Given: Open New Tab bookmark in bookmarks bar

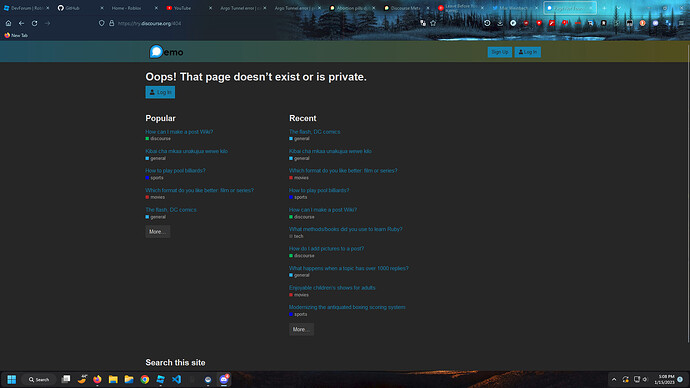Looking at the screenshot, I should 16,35.
